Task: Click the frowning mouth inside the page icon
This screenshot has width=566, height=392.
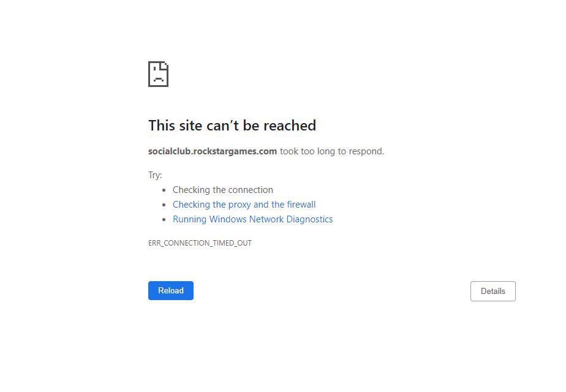Action: (158, 79)
